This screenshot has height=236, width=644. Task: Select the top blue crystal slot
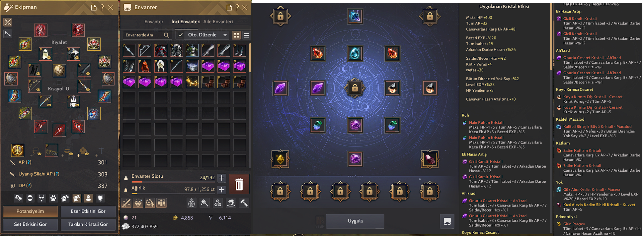click(355, 16)
